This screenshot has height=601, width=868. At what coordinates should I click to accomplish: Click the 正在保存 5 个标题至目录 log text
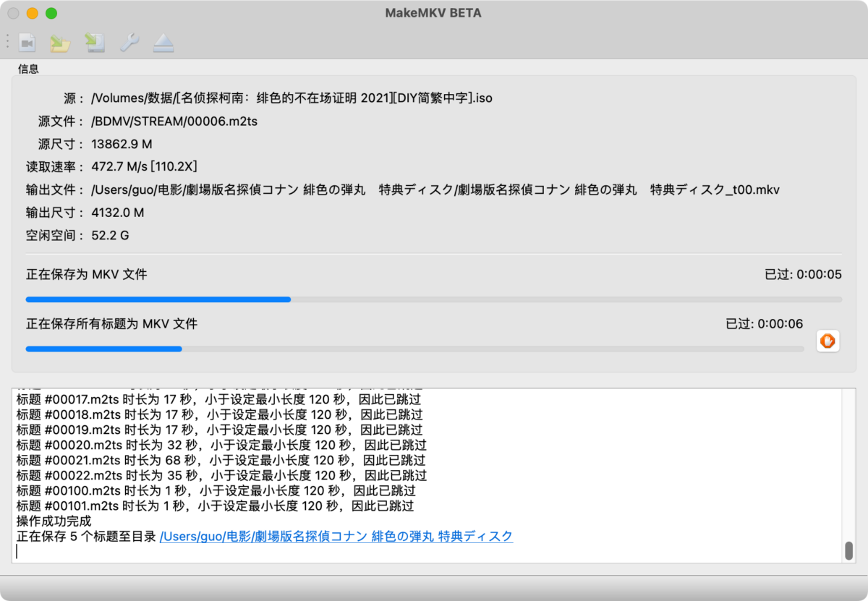click(86, 537)
